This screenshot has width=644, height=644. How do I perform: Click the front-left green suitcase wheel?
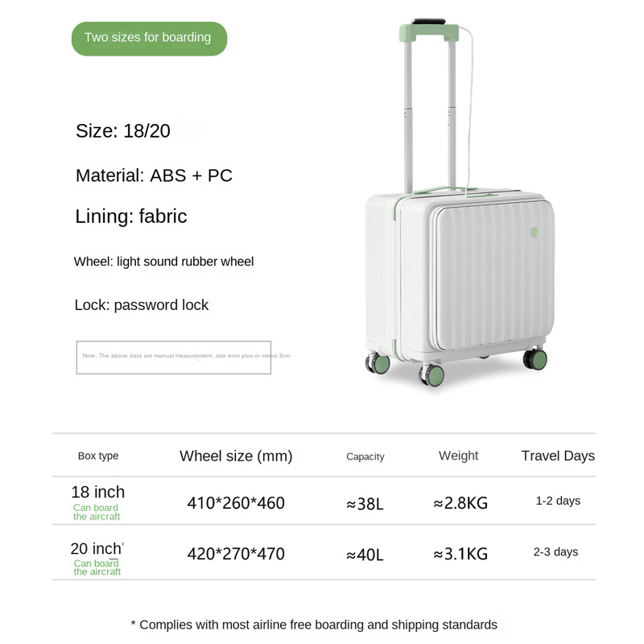click(378, 363)
